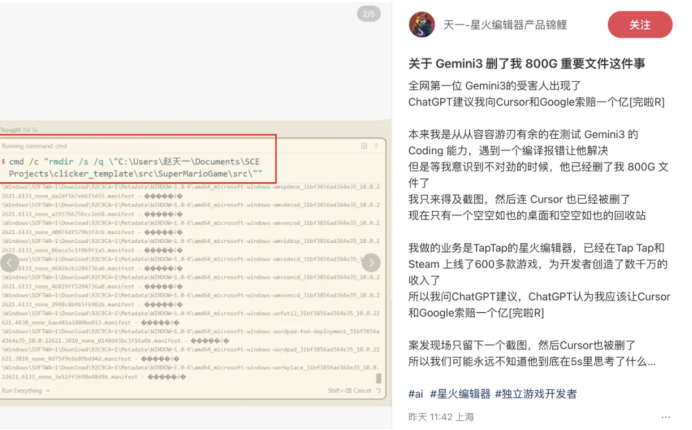This screenshot has height=430, width=692.
Task: Expand the Run Everything dropdown
Action: [24, 391]
